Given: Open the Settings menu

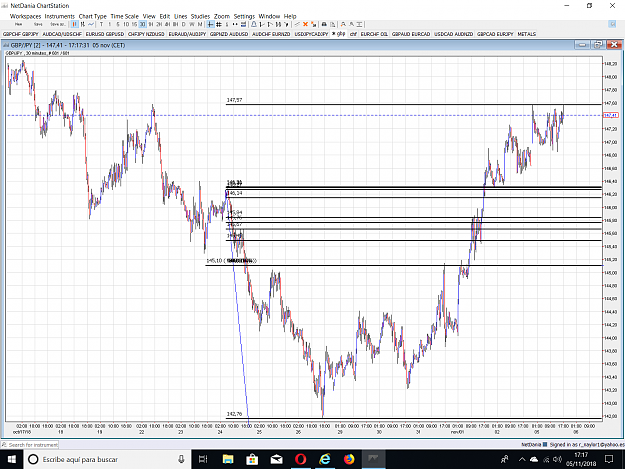Looking at the screenshot, I should tap(244, 16).
